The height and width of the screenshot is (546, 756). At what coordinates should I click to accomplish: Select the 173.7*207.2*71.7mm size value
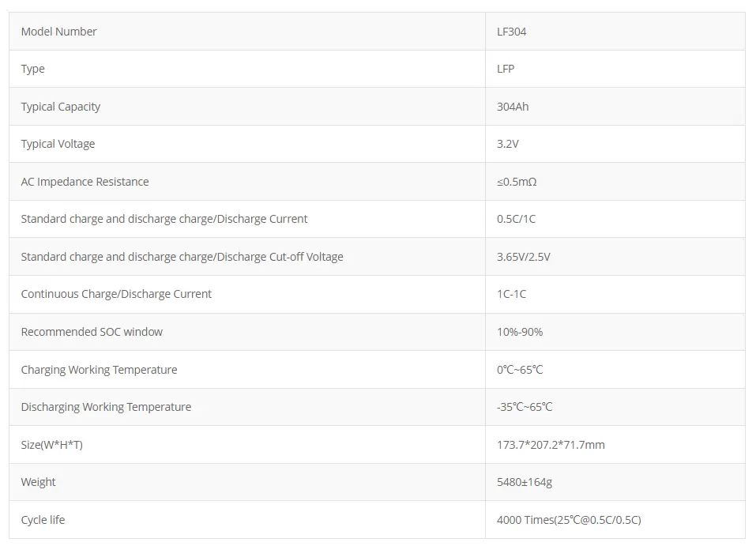tap(551, 445)
